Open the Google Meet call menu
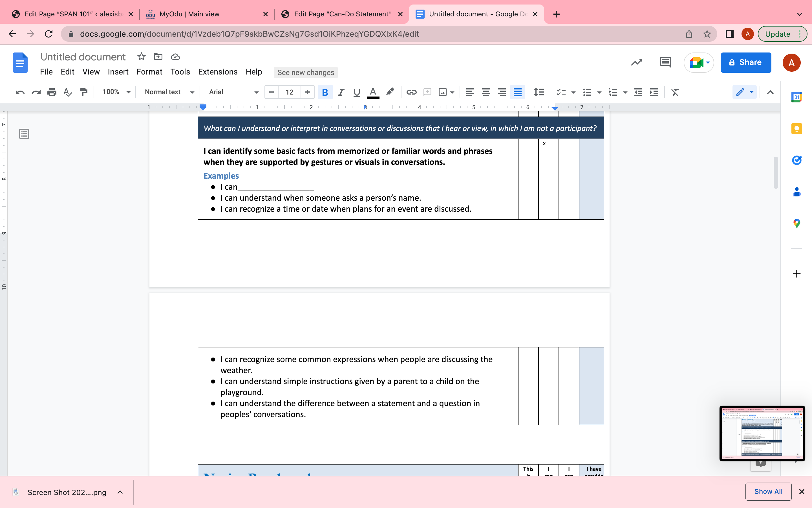Viewport: 812px width, 508px height. (x=699, y=62)
